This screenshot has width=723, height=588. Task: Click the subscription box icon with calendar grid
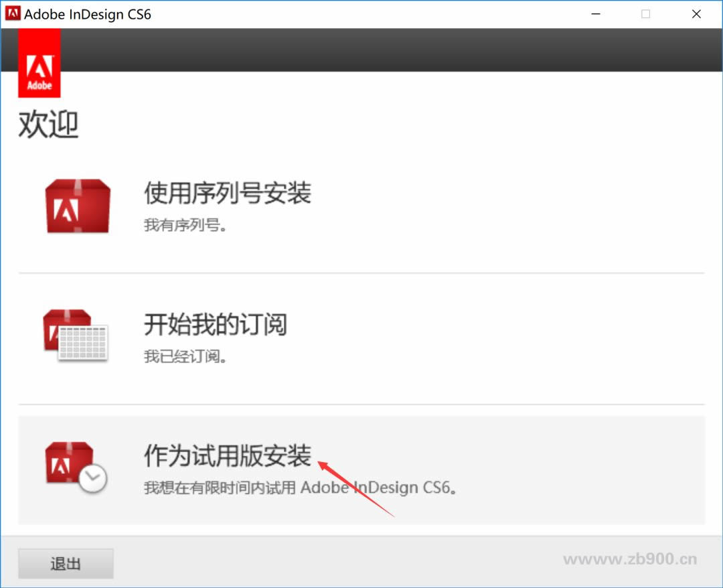(x=76, y=335)
